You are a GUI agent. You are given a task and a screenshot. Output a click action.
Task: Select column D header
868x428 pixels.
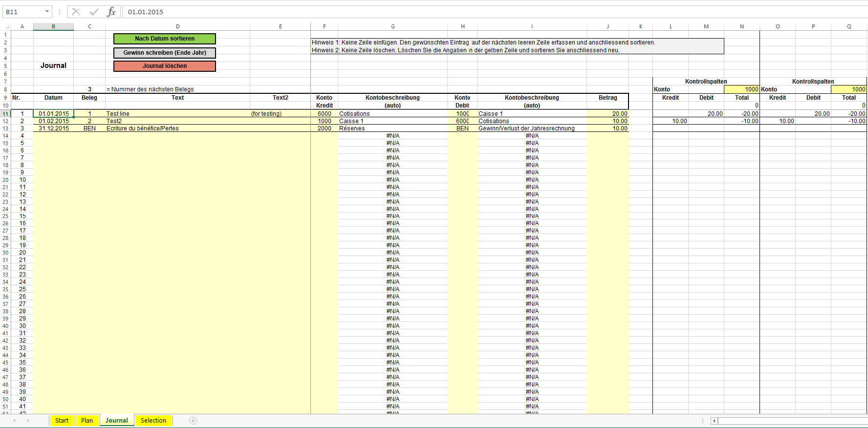click(177, 26)
